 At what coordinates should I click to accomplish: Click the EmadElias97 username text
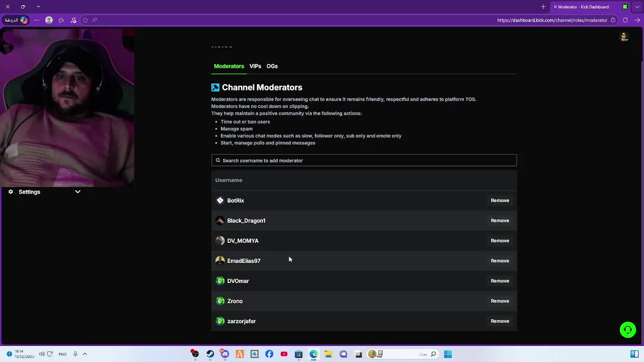point(244,261)
